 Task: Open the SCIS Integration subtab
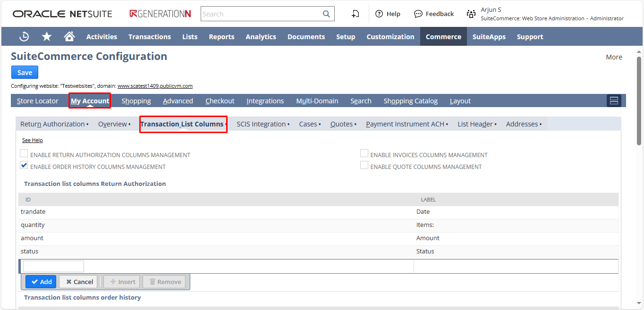(261, 124)
